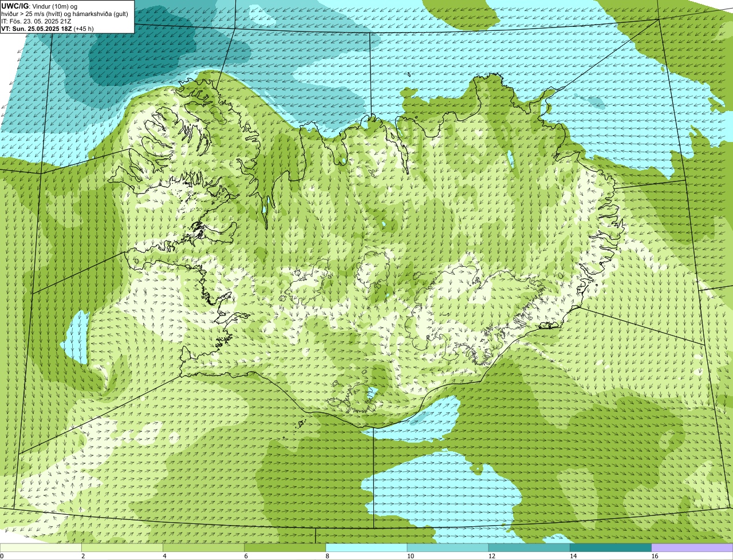This screenshot has width=733, height=560.
Task: Click the 12–14 teal legend swatch
Action: coord(529,547)
